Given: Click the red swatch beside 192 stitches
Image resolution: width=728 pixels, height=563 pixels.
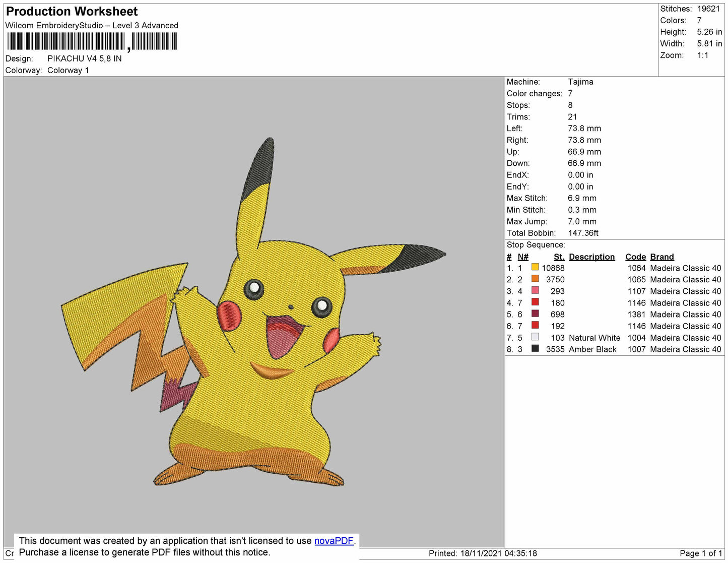Looking at the screenshot, I should click(x=535, y=326).
